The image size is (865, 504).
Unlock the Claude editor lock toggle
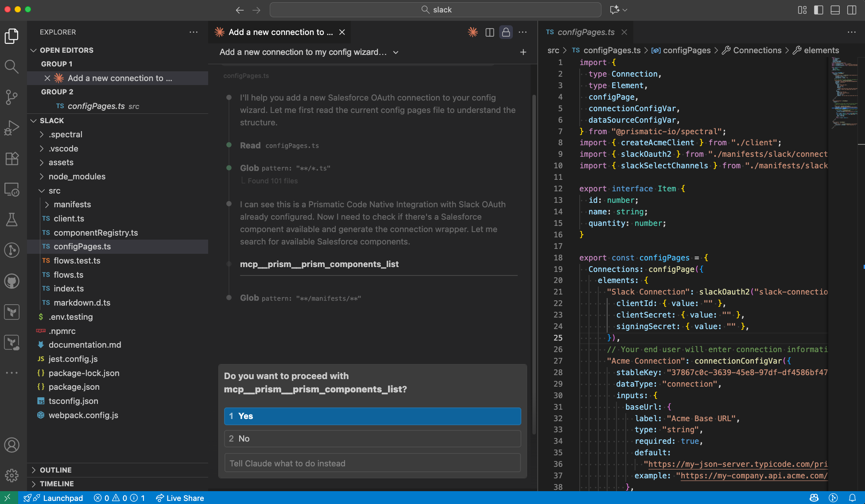(505, 32)
